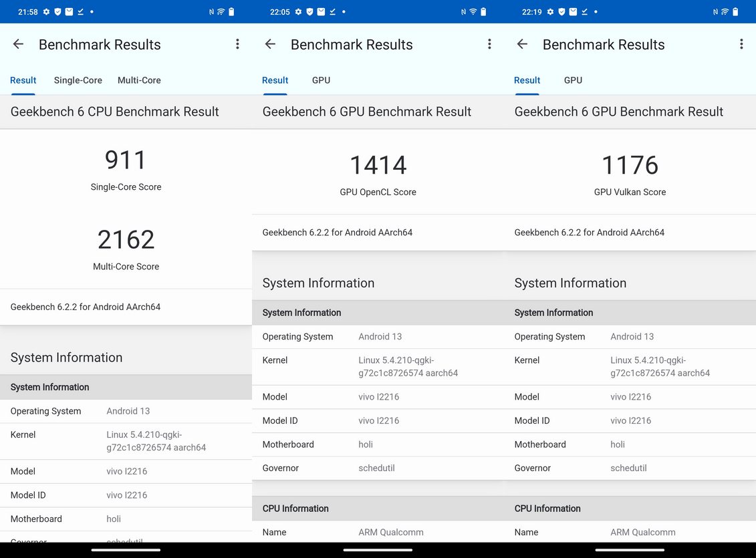Select Result tab on CPU benchmark screen
The width and height of the screenshot is (756, 558).
[x=23, y=80]
